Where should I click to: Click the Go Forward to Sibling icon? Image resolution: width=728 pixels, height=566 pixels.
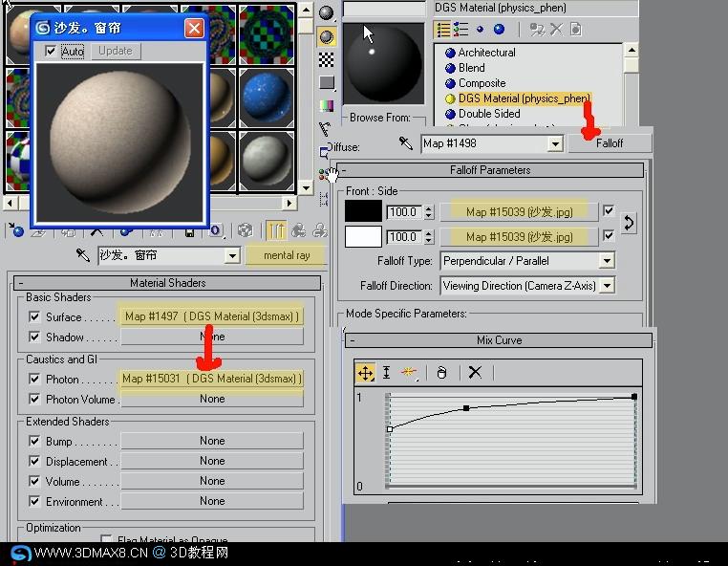[x=320, y=230]
